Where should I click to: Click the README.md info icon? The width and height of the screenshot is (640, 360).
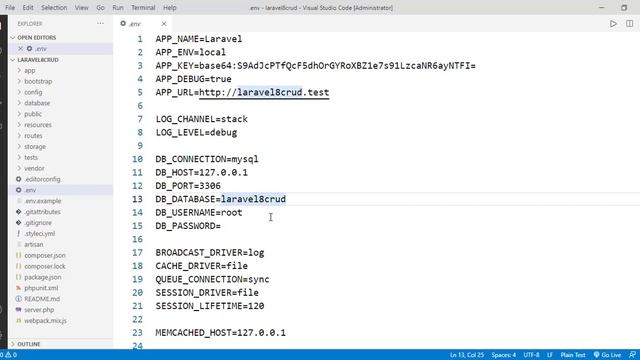(18, 299)
